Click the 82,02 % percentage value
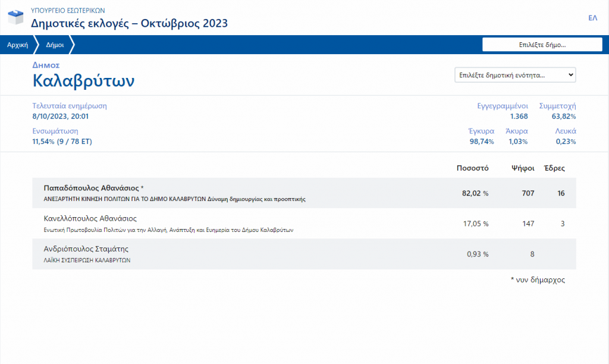The height and width of the screenshot is (364, 609). 475,193
